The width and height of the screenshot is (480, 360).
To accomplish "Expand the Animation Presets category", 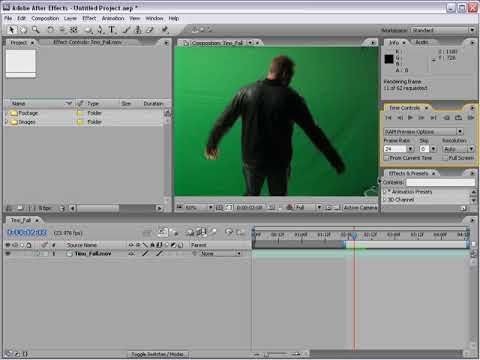I will click(385, 191).
